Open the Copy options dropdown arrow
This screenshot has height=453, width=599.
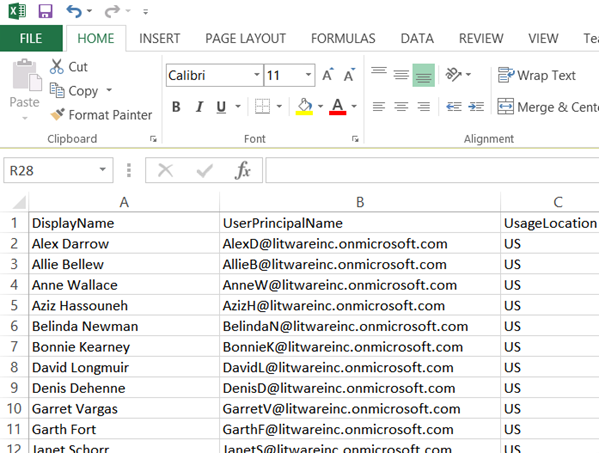click(109, 90)
